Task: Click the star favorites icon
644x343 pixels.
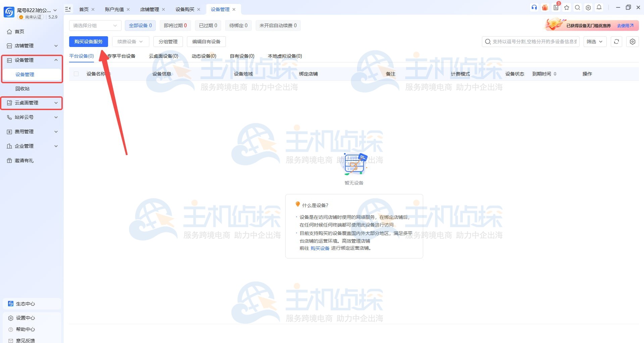Action: click(566, 7)
